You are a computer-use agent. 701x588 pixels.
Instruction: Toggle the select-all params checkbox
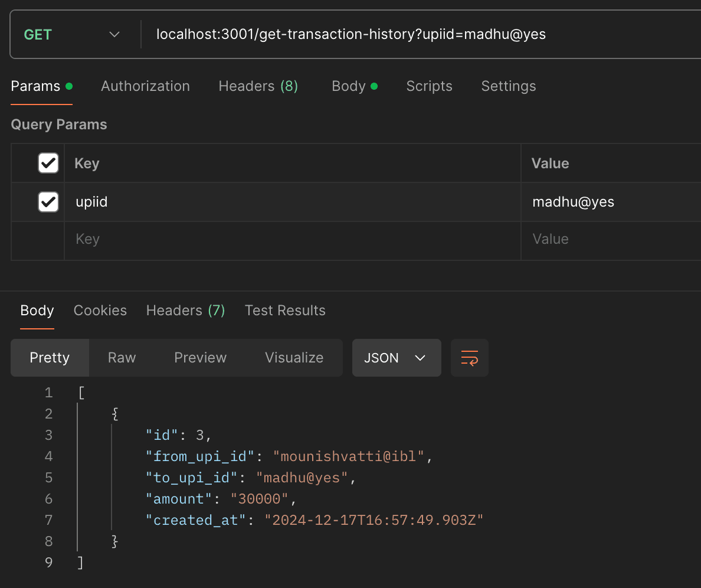[48, 163]
